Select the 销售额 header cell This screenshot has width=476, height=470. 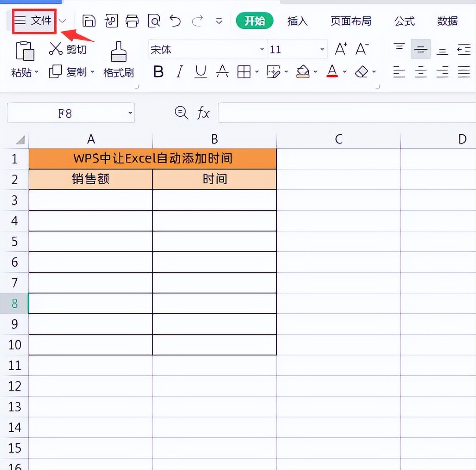click(91, 179)
